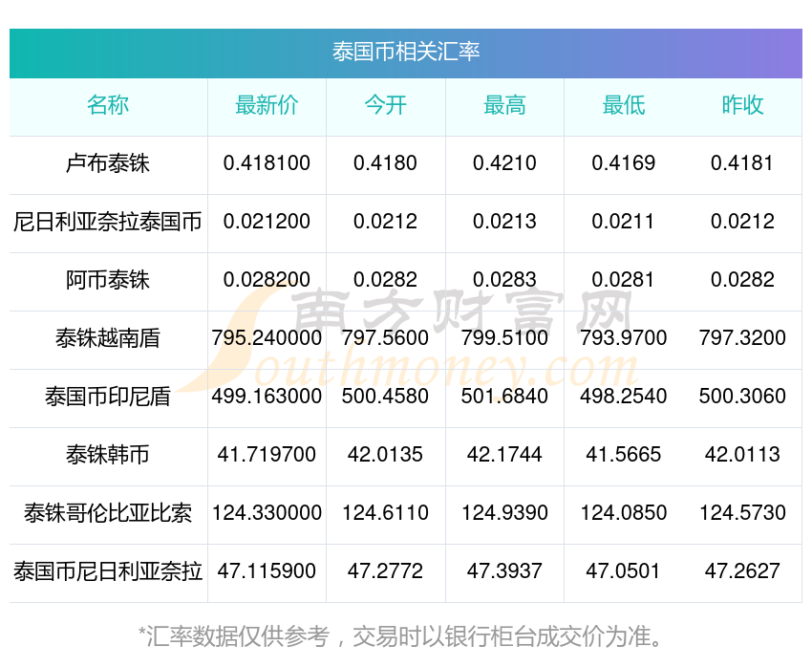812x667 pixels.
Task: Click the latest price 795.240000 cell
Action: (x=267, y=338)
